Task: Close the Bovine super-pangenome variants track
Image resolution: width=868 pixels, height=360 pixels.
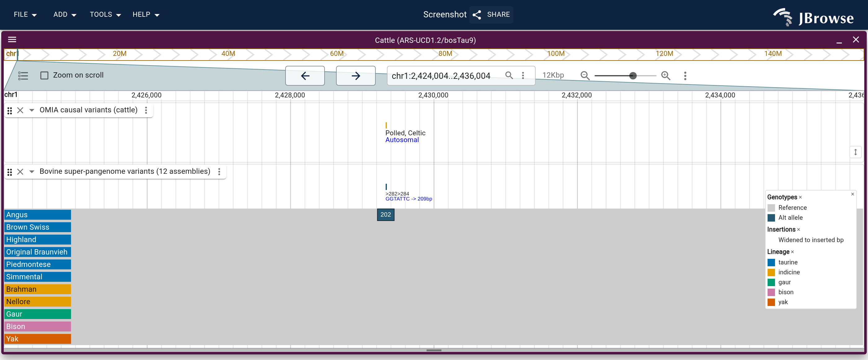Action: click(x=20, y=172)
